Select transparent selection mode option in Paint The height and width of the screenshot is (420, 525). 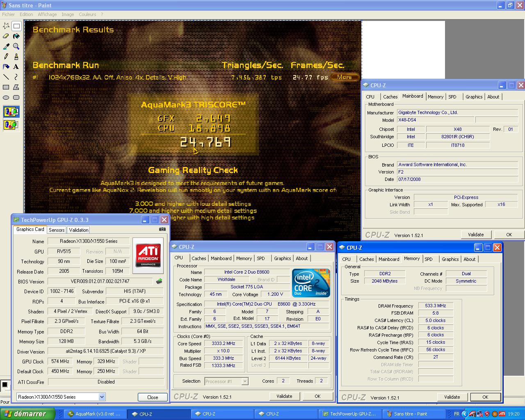11,124
